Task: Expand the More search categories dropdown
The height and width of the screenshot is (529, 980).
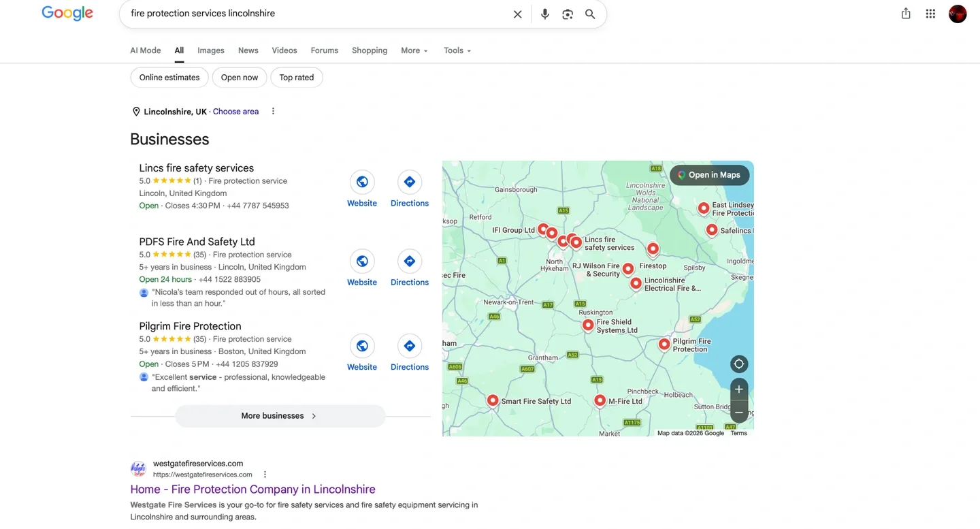Action: coord(414,50)
